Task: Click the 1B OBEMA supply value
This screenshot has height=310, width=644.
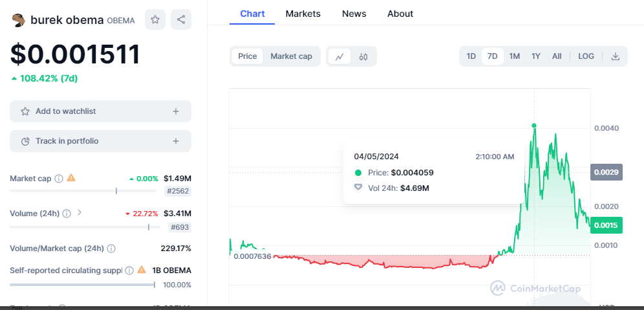Action: (x=172, y=271)
